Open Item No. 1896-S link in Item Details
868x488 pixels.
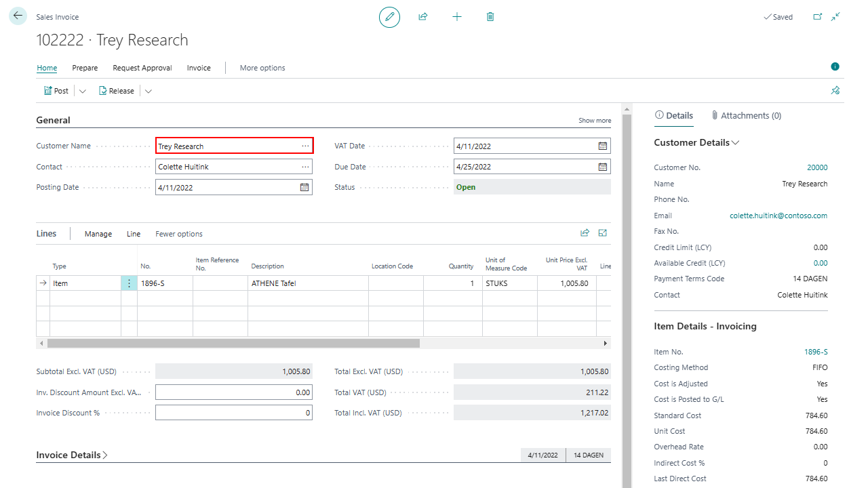coord(816,352)
